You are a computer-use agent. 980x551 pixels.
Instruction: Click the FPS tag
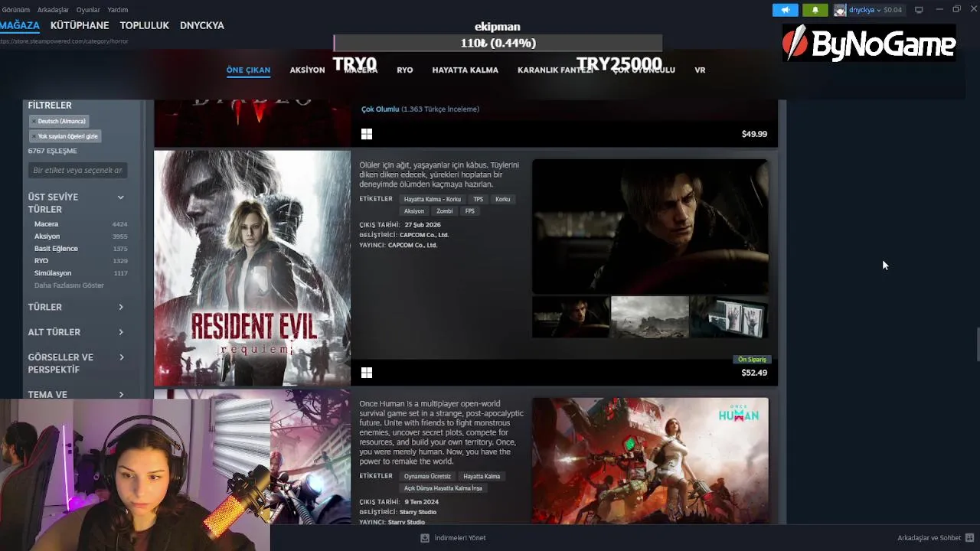[469, 211]
